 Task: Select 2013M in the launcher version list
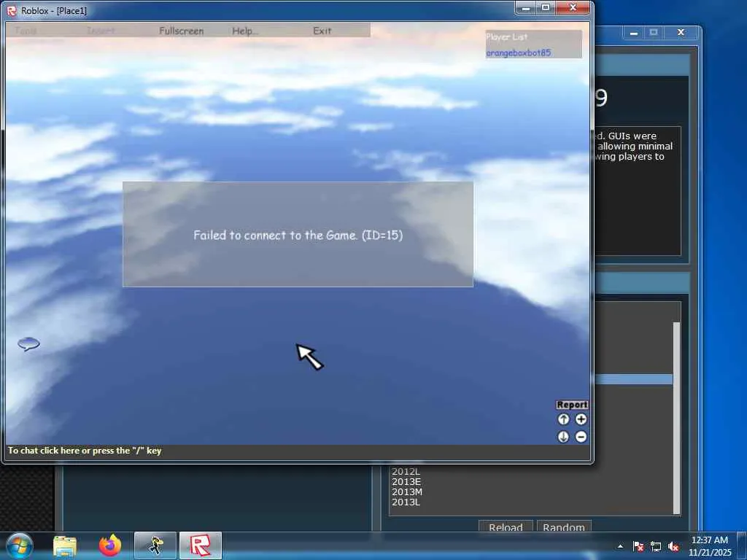pos(407,492)
